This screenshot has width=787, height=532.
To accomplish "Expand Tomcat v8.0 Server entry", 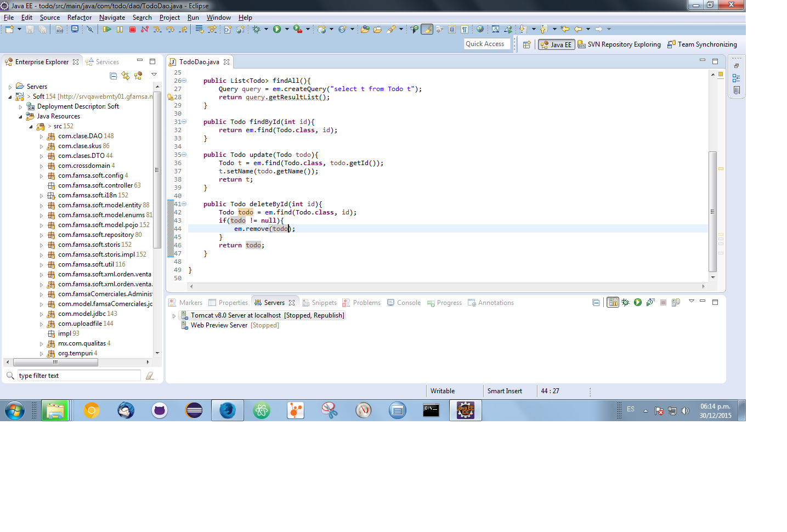I will click(x=174, y=315).
